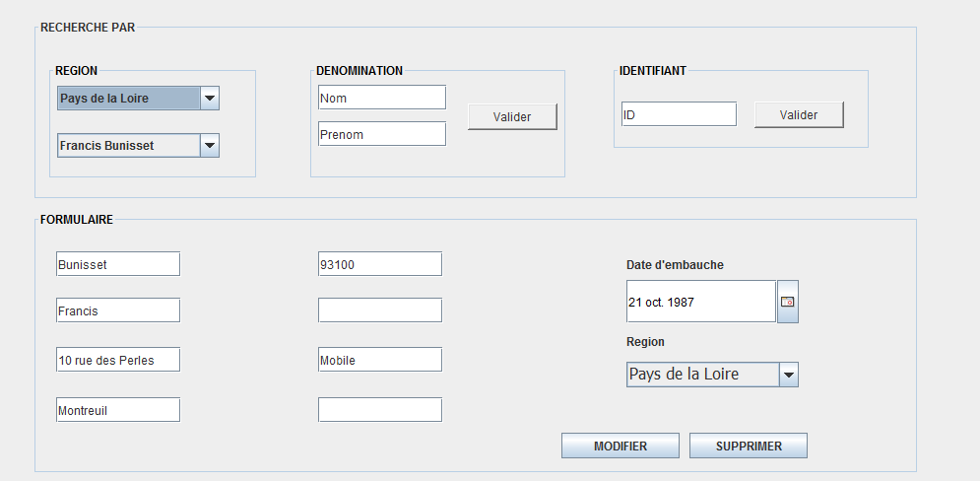Click the SUPPRIMER button
This screenshot has height=481, width=980.
(x=749, y=446)
